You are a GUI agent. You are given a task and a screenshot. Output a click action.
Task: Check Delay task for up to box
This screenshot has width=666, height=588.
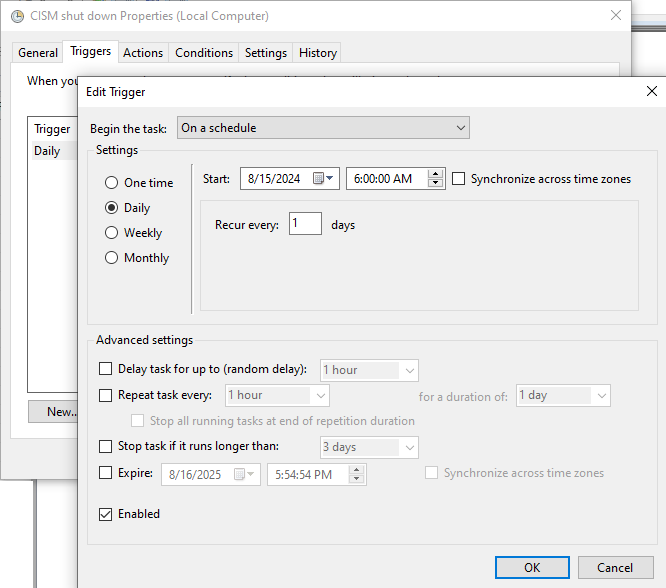point(106,370)
